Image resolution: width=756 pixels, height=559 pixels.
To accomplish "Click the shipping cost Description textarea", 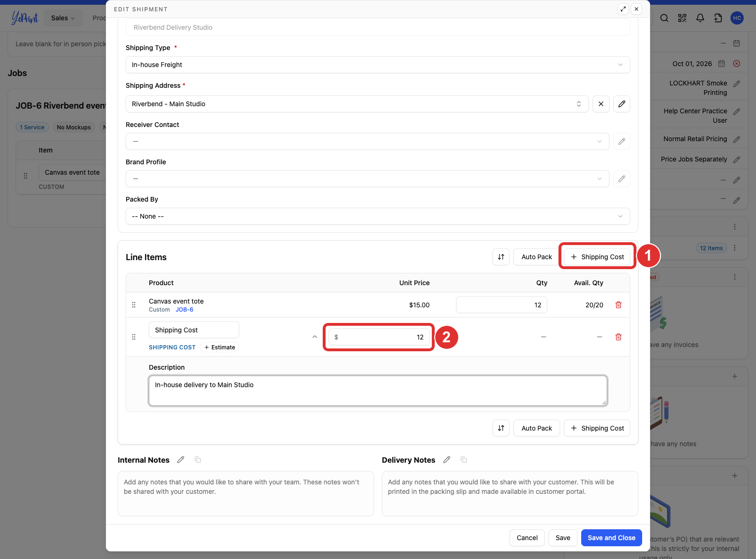I will point(378,390).
